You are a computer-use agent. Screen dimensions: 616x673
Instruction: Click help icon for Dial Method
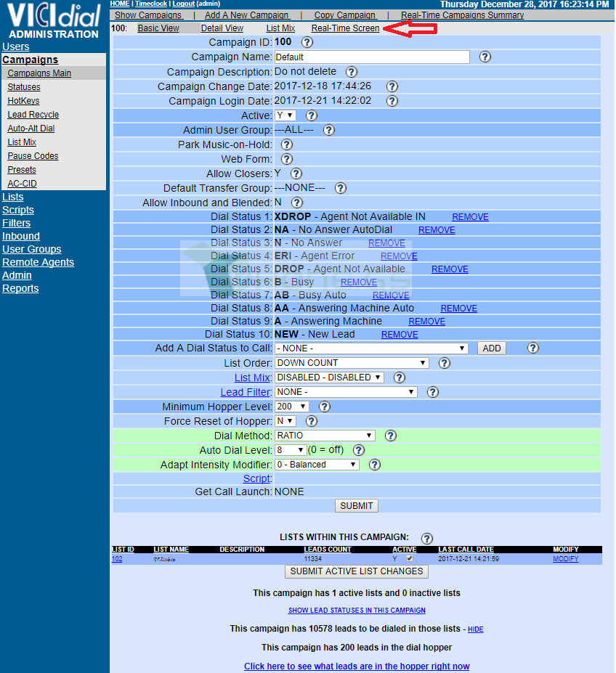pos(390,436)
